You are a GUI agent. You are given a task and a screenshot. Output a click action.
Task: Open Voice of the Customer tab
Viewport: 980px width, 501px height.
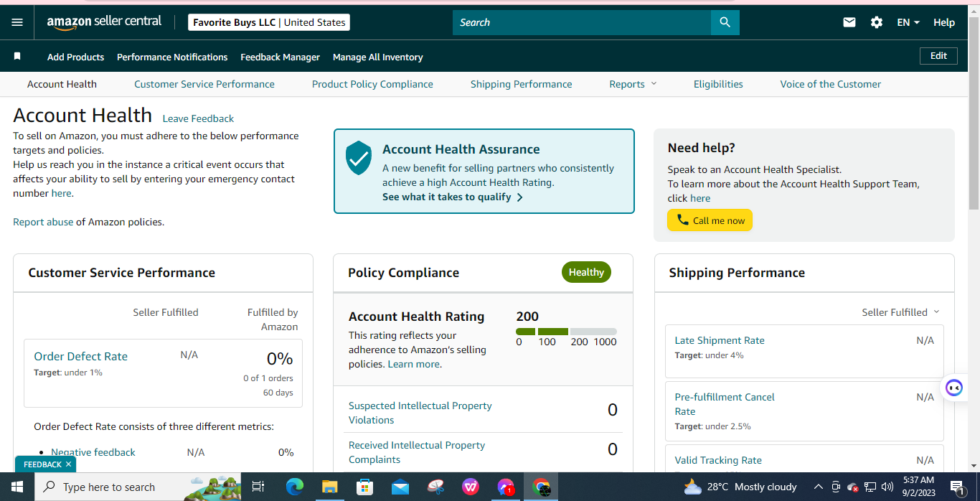point(831,84)
